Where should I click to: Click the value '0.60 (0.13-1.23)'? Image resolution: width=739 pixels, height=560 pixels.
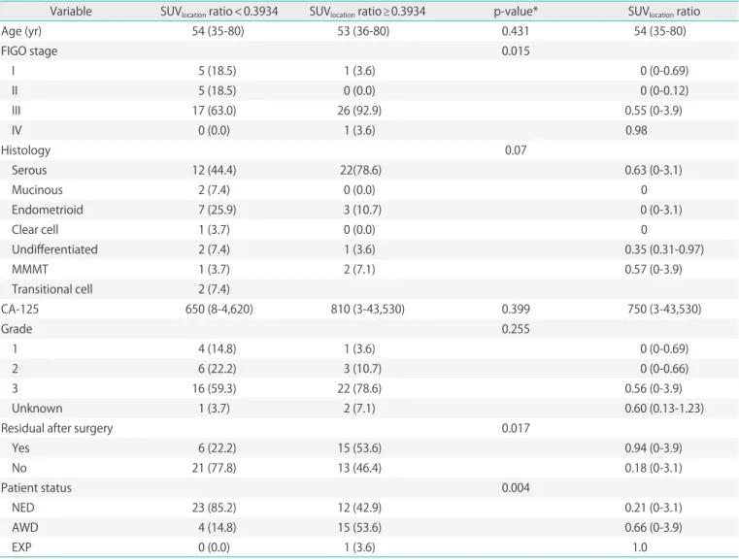[x=664, y=409]
